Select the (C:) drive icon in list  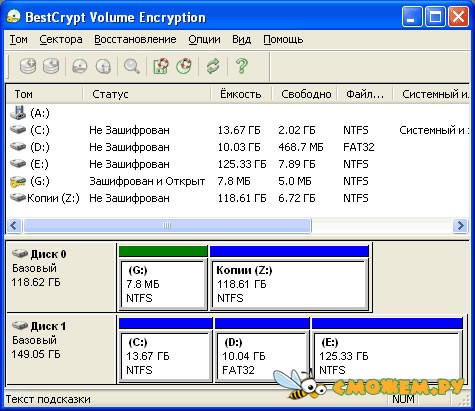point(18,130)
